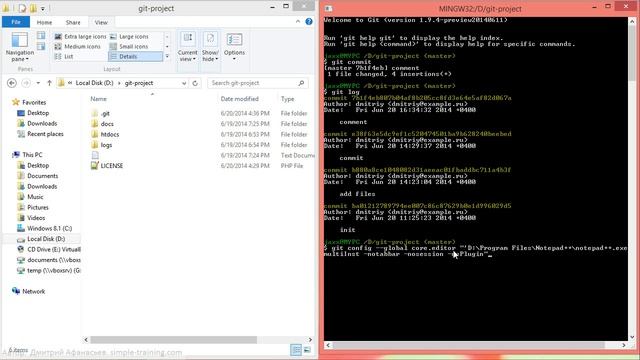Viewport: 640px width, 360px height.
Task: Open Explorer help
Action: [309, 22]
